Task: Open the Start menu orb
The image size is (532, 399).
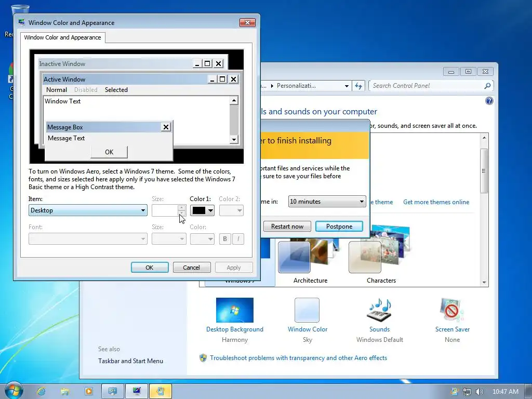Action: click(x=14, y=391)
